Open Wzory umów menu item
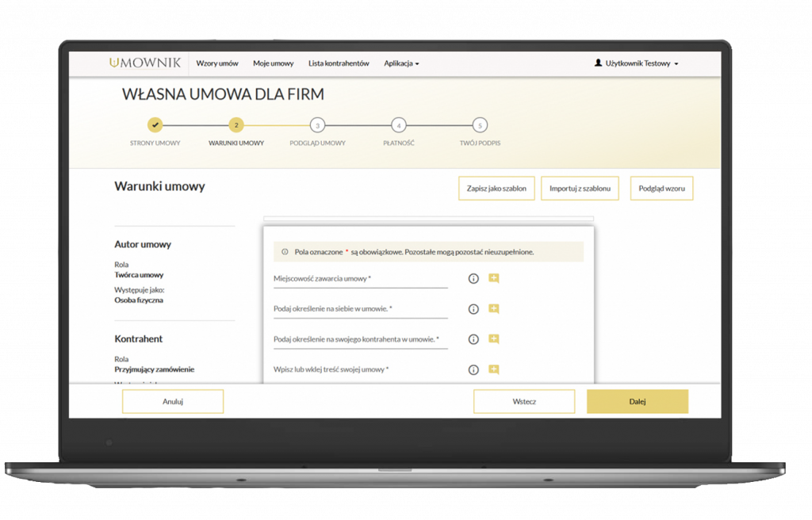 pos(217,63)
